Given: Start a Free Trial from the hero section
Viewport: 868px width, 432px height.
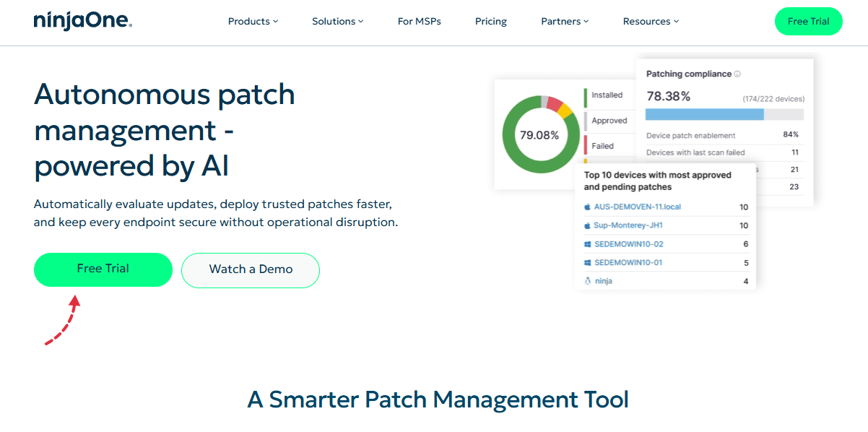Looking at the screenshot, I should click(103, 269).
